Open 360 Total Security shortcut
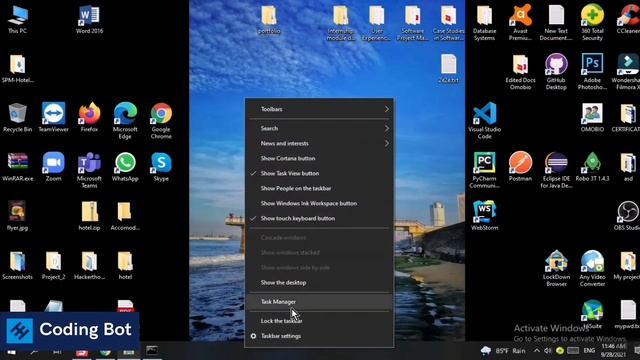 point(592,22)
